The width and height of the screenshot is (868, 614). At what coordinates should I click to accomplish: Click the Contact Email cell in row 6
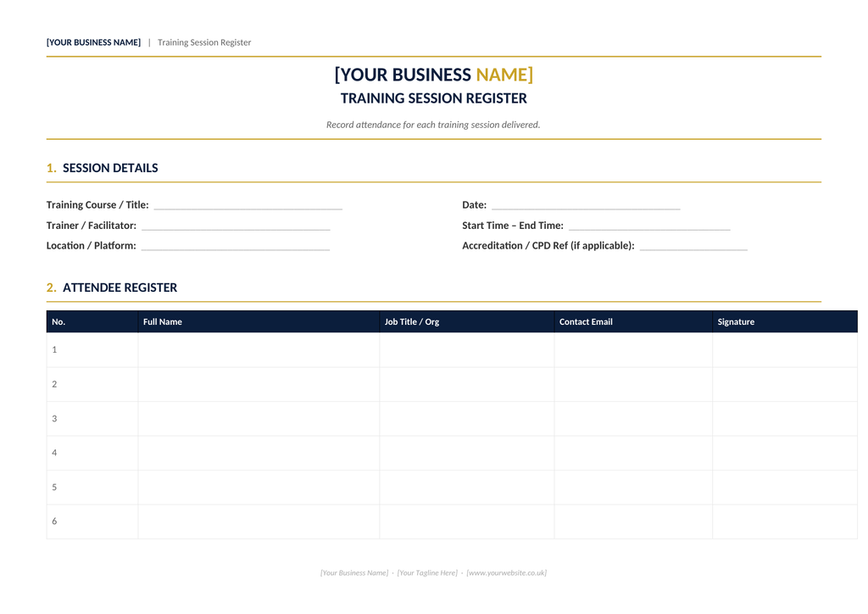click(633, 522)
